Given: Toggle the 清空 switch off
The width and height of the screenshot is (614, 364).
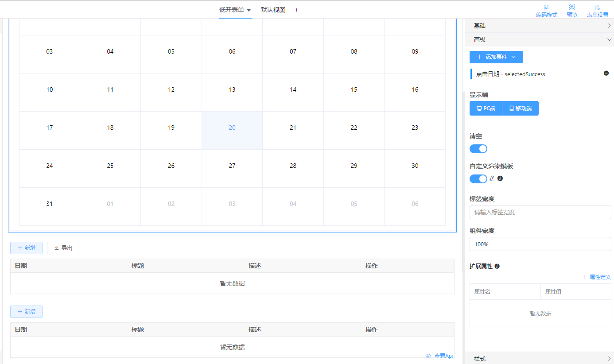Looking at the screenshot, I should [478, 149].
